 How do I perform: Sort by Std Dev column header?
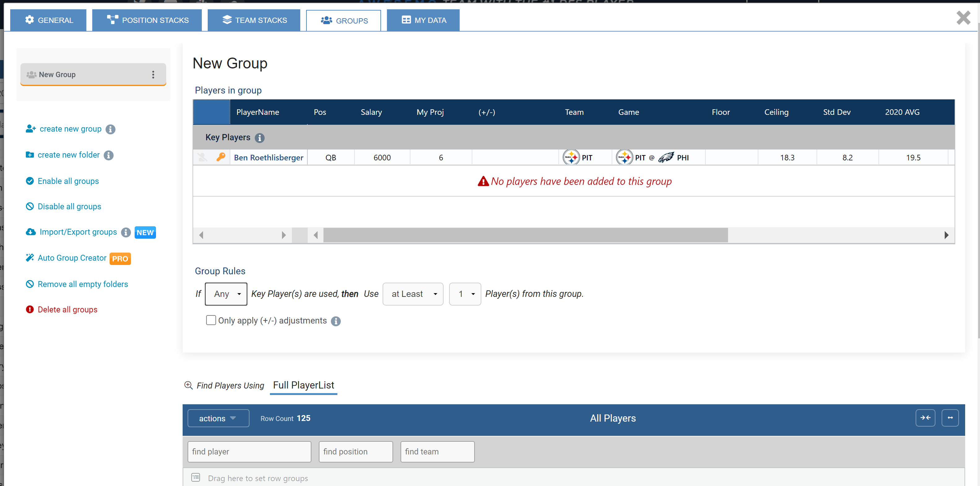coord(837,112)
